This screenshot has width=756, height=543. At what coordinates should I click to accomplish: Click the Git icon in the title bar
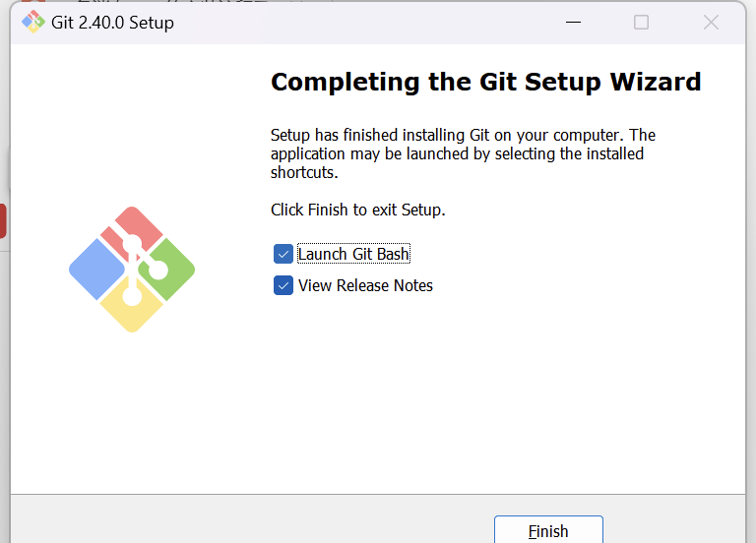(x=33, y=22)
